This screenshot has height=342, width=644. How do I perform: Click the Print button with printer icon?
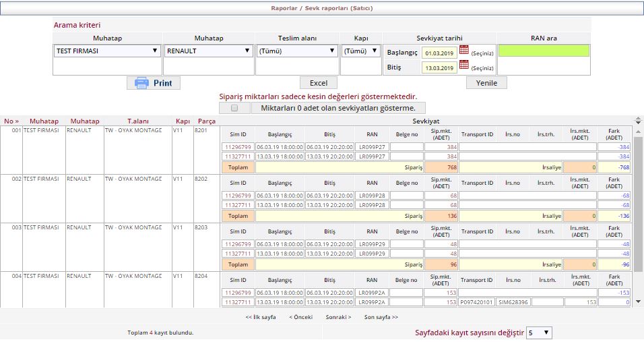tap(154, 83)
